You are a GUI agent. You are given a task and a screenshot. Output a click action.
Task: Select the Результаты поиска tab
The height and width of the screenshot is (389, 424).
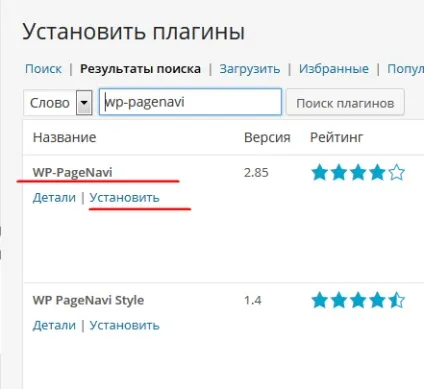point(140,69)
